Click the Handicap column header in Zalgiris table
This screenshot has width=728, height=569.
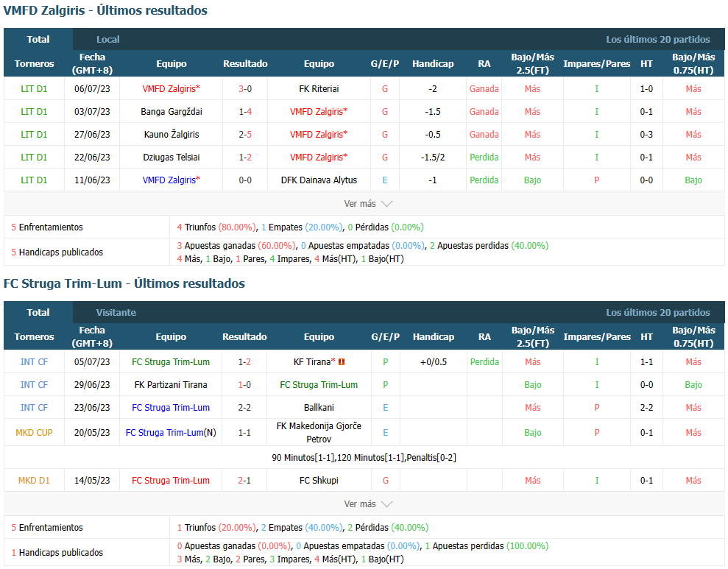(433, 63)
